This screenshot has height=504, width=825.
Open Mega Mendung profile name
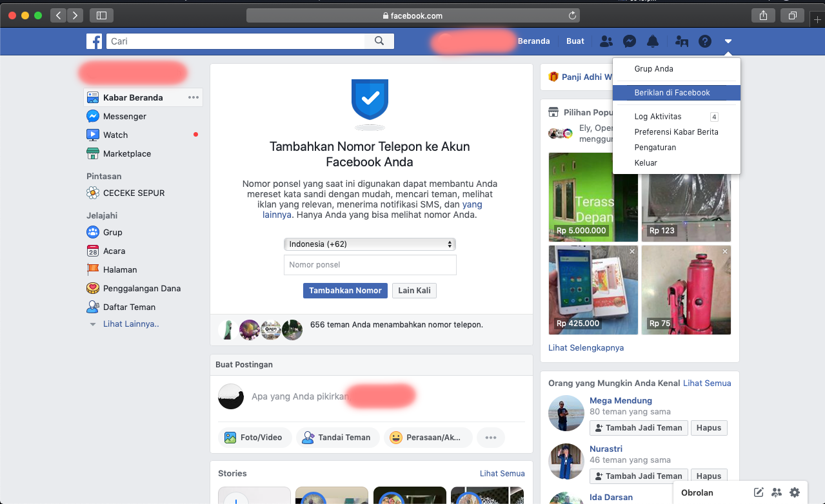pos(621,400)
